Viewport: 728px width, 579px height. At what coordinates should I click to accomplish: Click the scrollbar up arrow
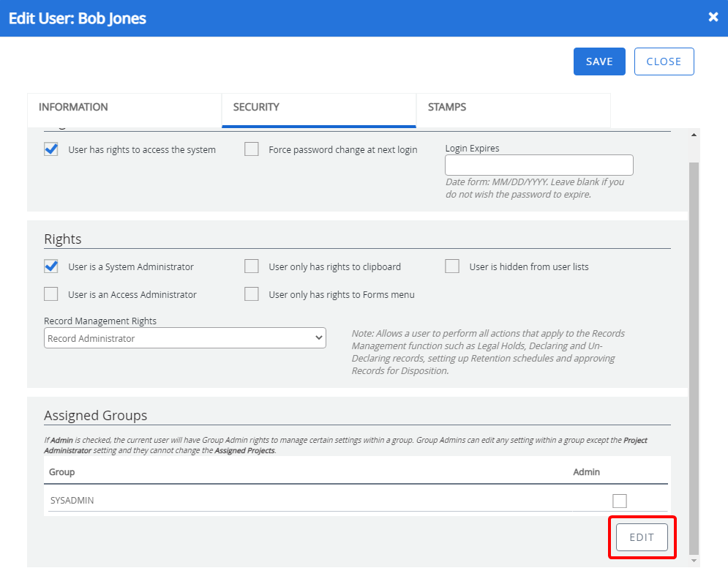tap(694, 135)
